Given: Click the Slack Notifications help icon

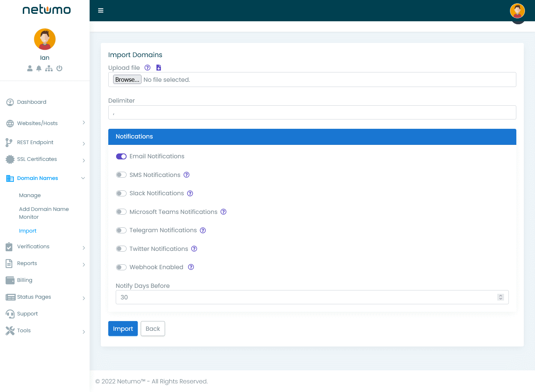Looking at the screenshot, I should [x=190, y=193].
